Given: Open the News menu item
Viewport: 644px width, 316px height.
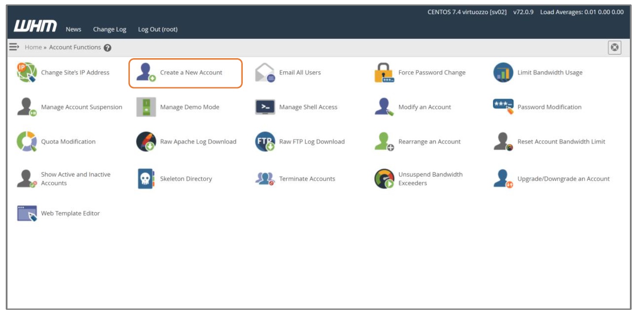Looking at the screenshot, I should coord(73,30).
